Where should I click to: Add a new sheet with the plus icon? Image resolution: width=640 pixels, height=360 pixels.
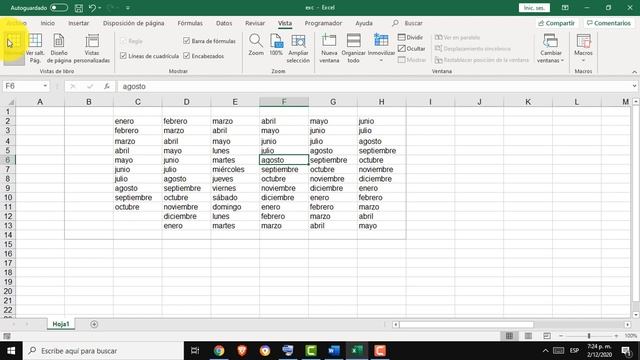(x=94, y=324)
